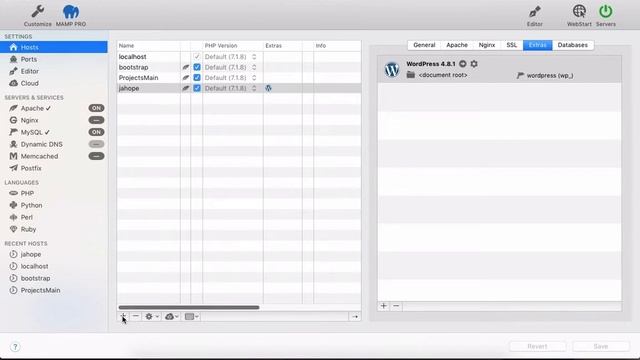Open Ruby language settings
This screenshot has height=360, width=640.
tap(28, 229)
